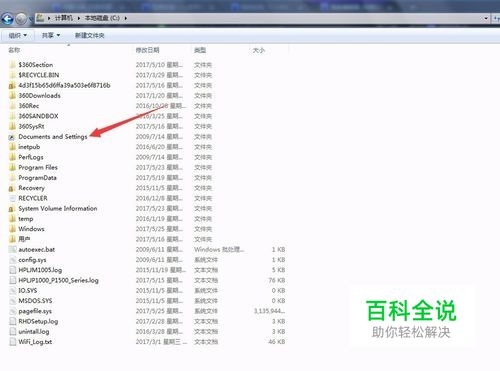Select the Windows folder icon
This screenshot has width=500, height=371.
click(x=12, y=229)
